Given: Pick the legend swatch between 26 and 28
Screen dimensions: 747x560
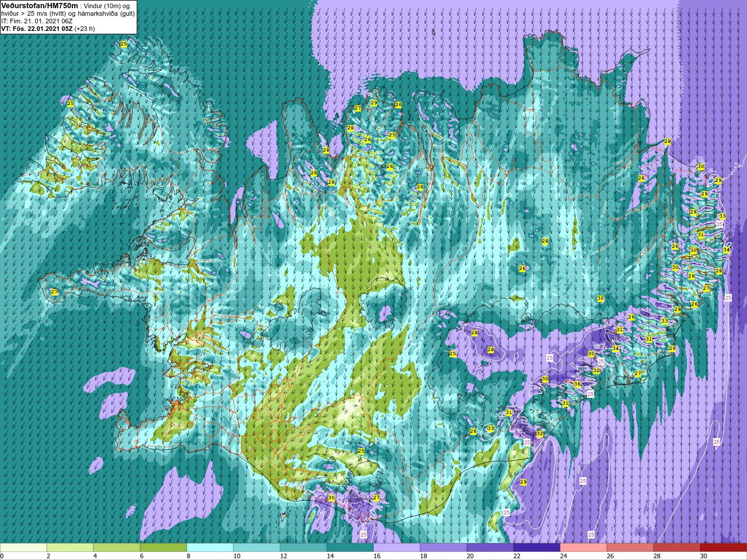Looking at the screenshot, I should point(630,548).
